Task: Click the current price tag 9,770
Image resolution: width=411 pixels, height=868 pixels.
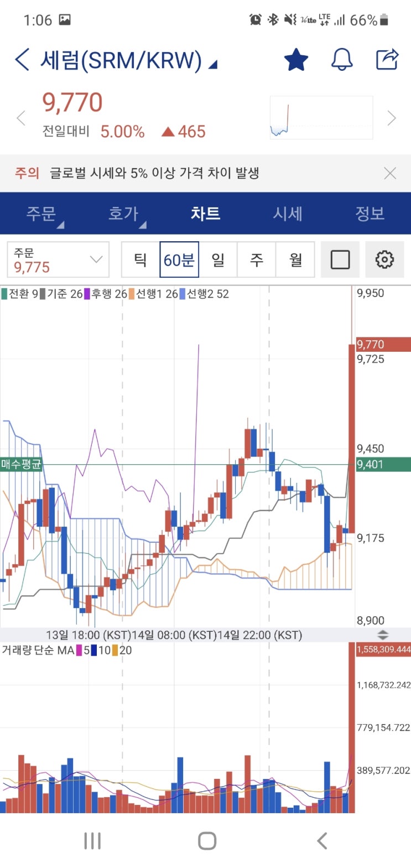Action: click(383, 345)
